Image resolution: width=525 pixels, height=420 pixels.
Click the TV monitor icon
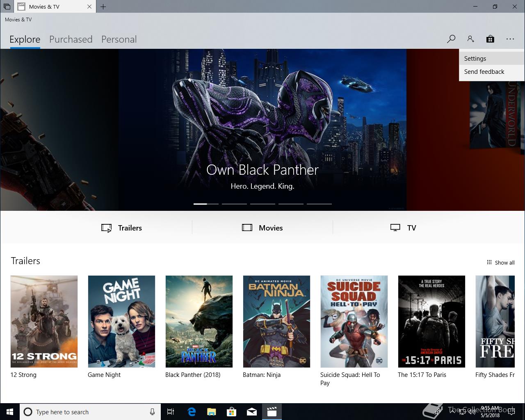pos(395,228)
